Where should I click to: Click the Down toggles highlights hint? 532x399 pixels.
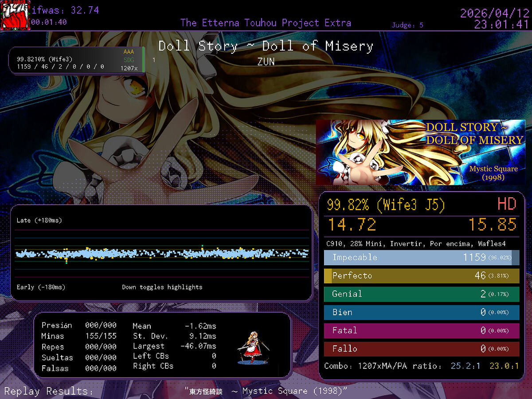click(162, 287)
